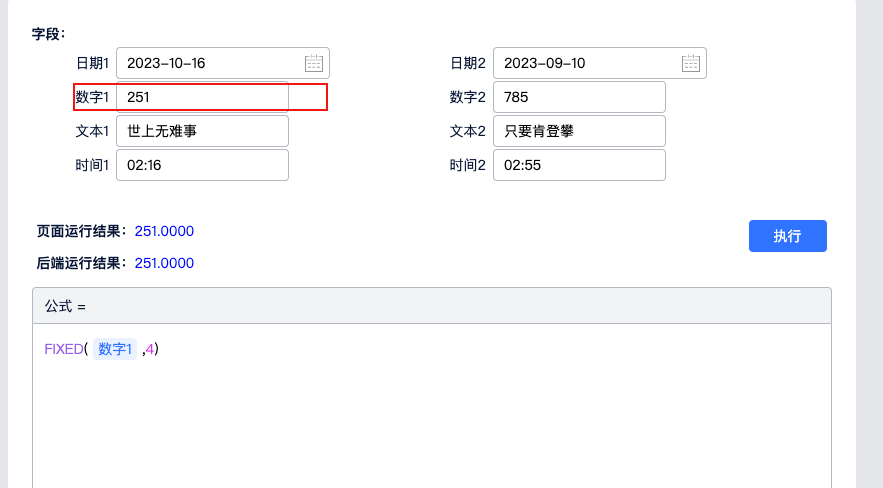883x488 pixels.
Task: Focus the 数字1 input containing 251
Action: (202, 97)
